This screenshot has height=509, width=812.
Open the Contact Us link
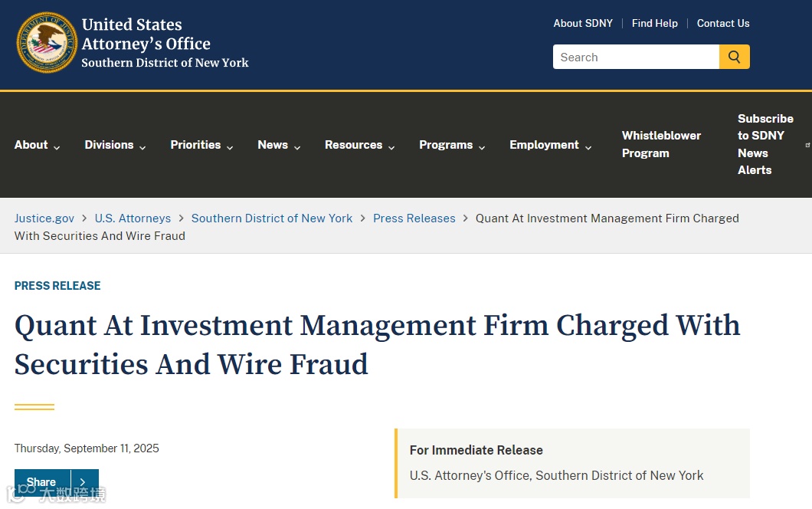(723, 23)
